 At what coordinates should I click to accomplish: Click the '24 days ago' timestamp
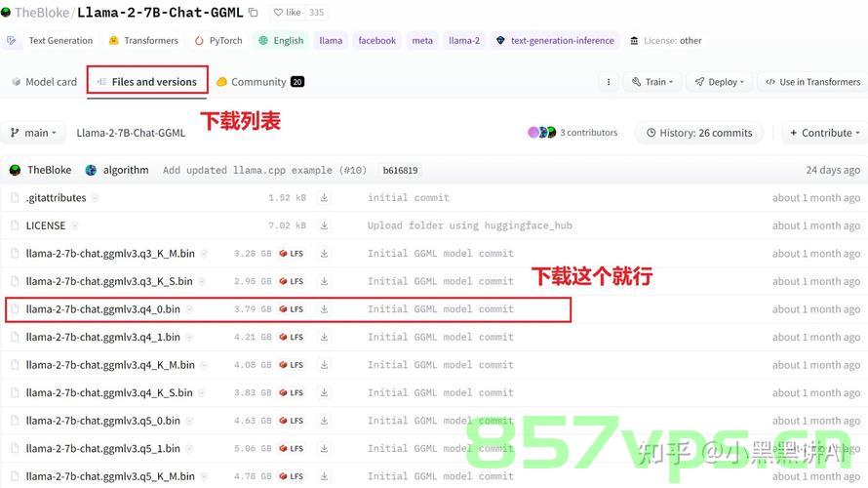tap(833, 170)
